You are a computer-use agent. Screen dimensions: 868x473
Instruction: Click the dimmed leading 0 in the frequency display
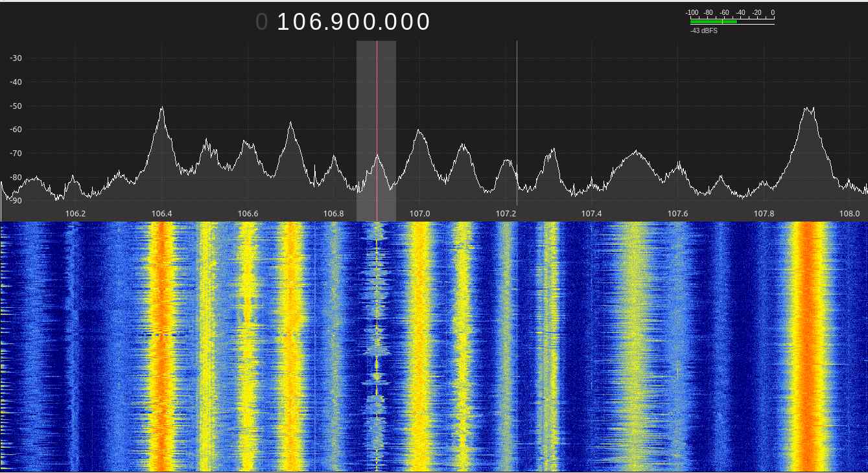point(261,22)
